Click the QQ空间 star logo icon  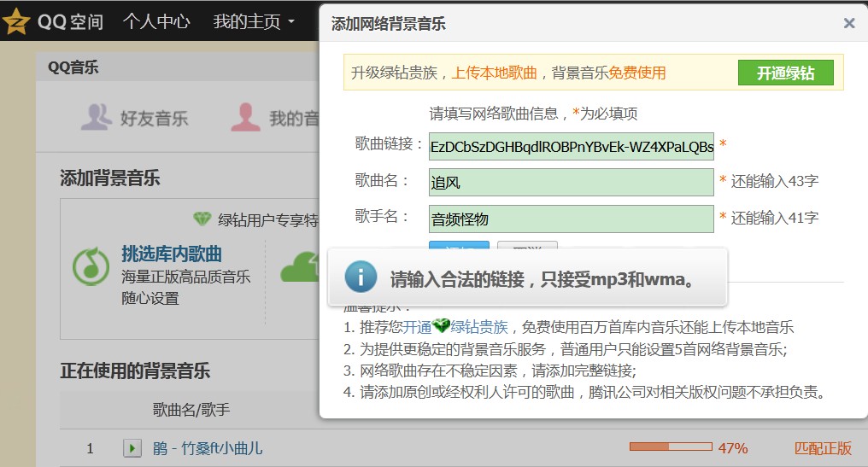(x=15, y=21)
